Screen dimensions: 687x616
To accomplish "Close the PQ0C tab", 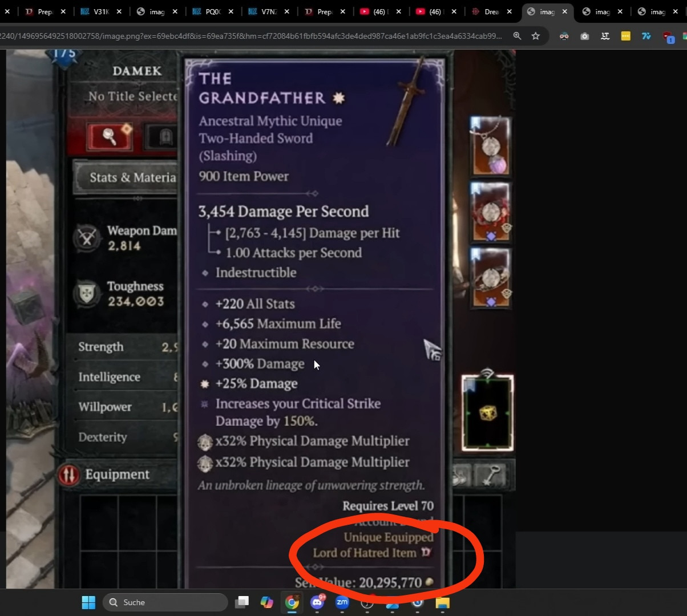I will pos(231,11).
